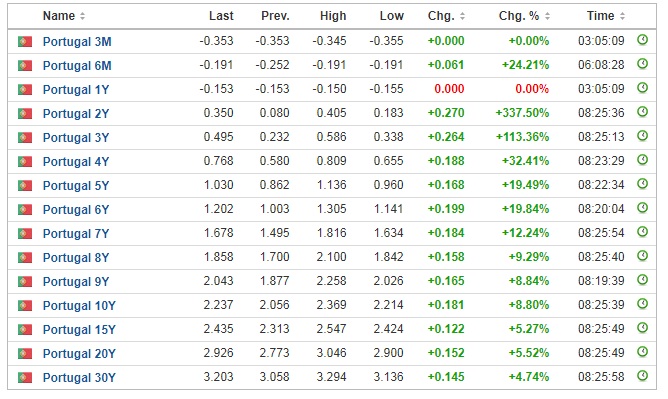
Task: Select High value 3.294
Action: 331,377
